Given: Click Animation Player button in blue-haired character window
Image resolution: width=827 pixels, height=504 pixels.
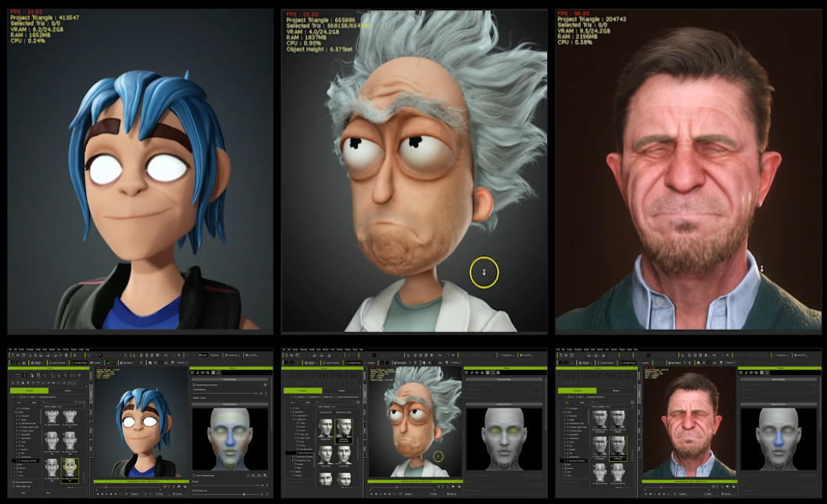Looking at the screenshot, I should pos(81,363).
